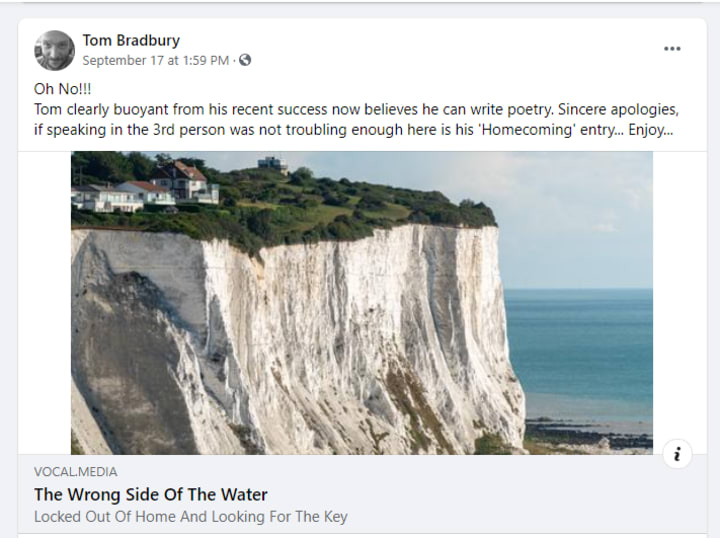
Task: Click the info 'i' icon on link preview
Action: tap(677, 454)
